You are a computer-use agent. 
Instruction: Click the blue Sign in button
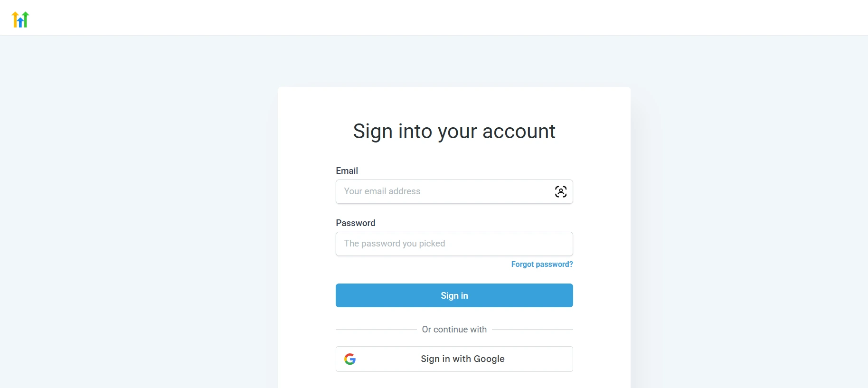pos(454,295)
